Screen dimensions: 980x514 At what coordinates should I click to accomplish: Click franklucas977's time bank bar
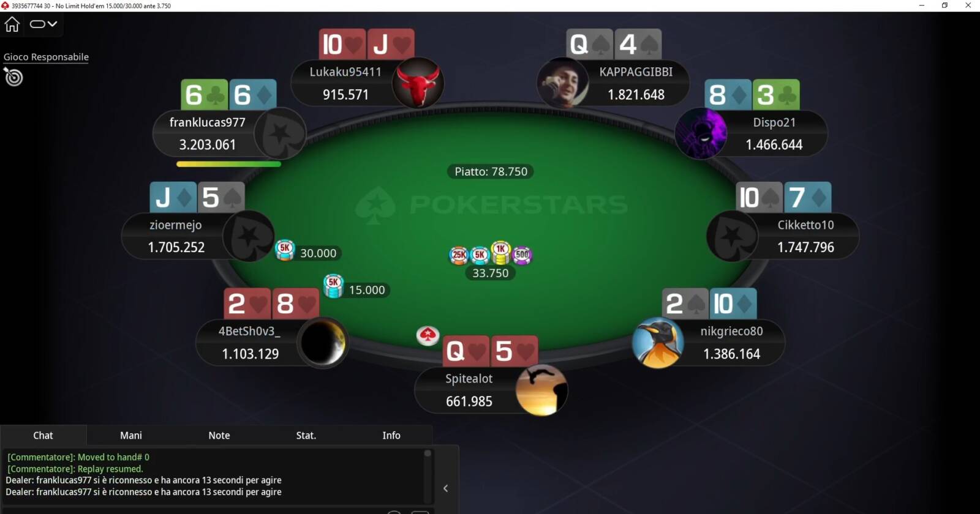tap(228, 164)
